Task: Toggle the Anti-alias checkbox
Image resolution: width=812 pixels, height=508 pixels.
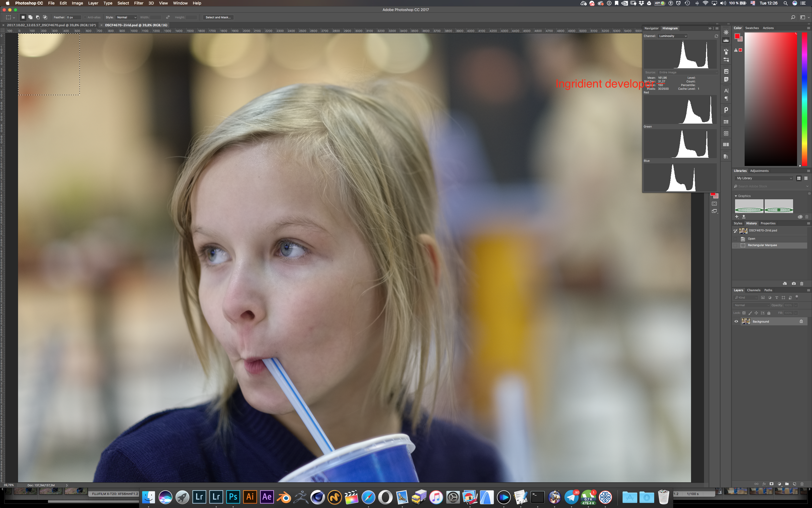Action: pyautogui.click(x=85, y=17)
